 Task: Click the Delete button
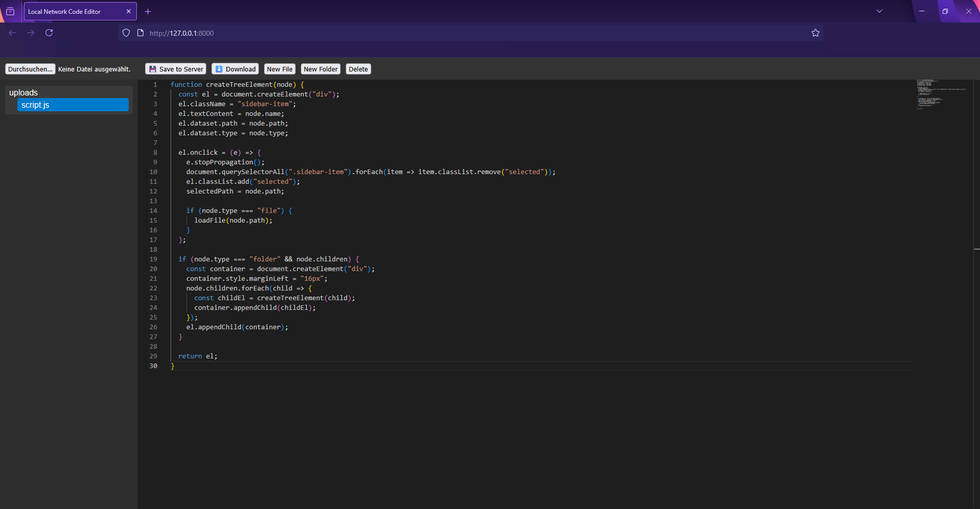pyautogui.click(x=358, y=69)
